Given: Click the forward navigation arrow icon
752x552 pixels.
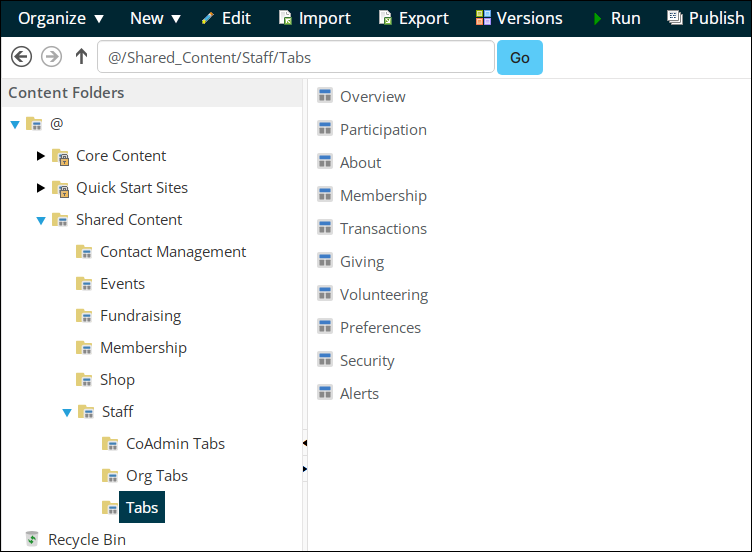Looking at the screenshot, I should click(51, 57).
